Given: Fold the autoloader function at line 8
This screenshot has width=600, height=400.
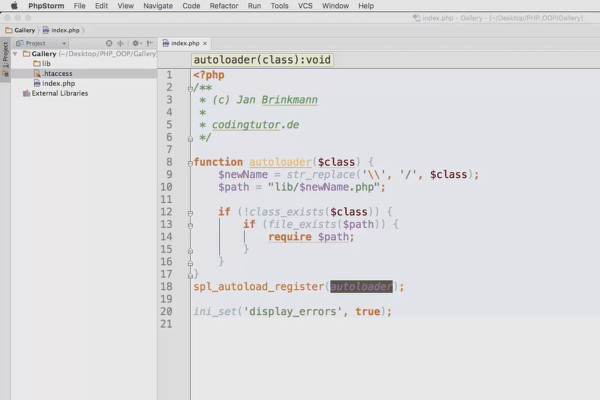Looking at the screenshot, I should point(190,162).
